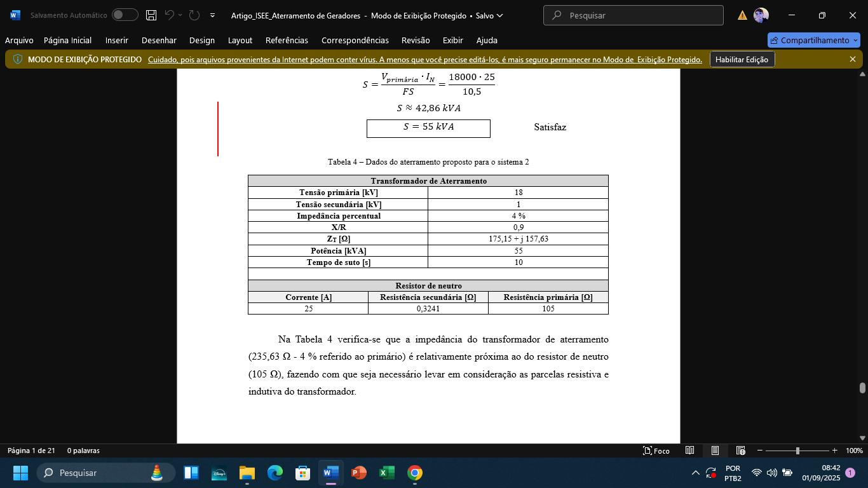Toggle the AutoSave switch
The image size is (868, 488).
point(125,15)
